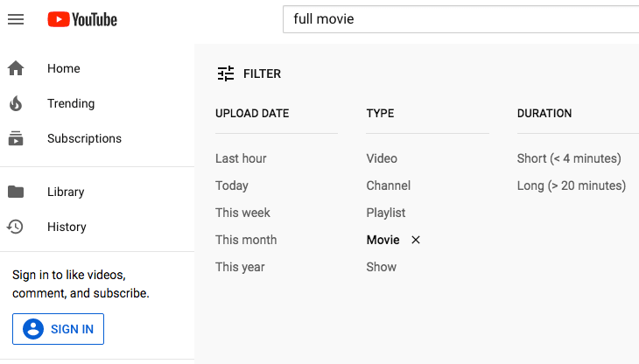
Task: Filter results by Playlist type
Action: click(x=386, y=213)
